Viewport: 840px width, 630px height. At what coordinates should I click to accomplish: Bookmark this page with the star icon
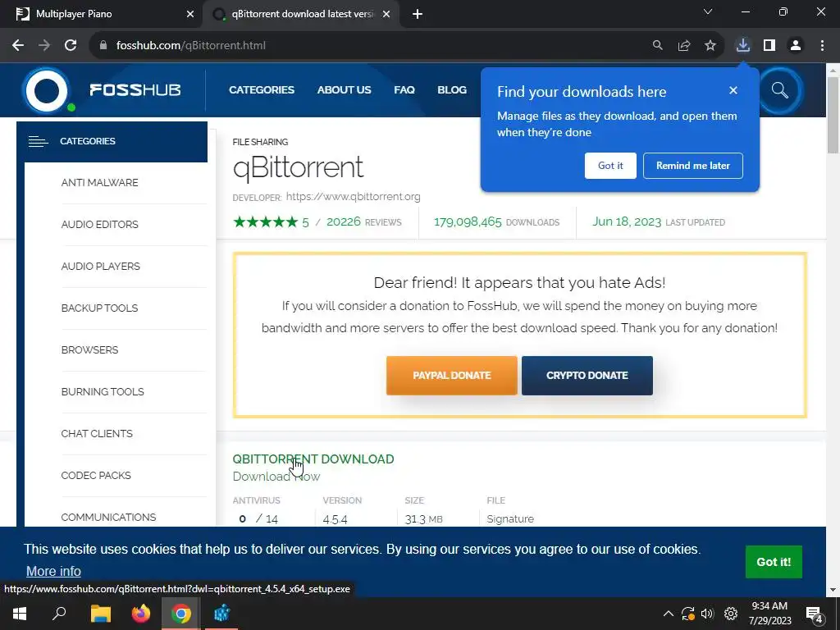click(x=710, y=46)
